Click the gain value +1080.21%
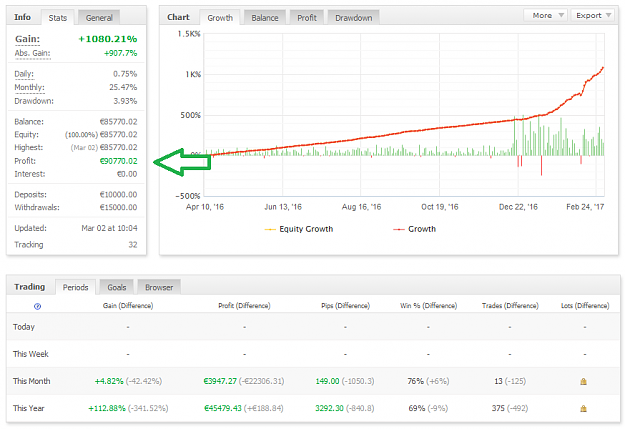The width and height of the screenshot is (625, 429). tap(108, 39)
